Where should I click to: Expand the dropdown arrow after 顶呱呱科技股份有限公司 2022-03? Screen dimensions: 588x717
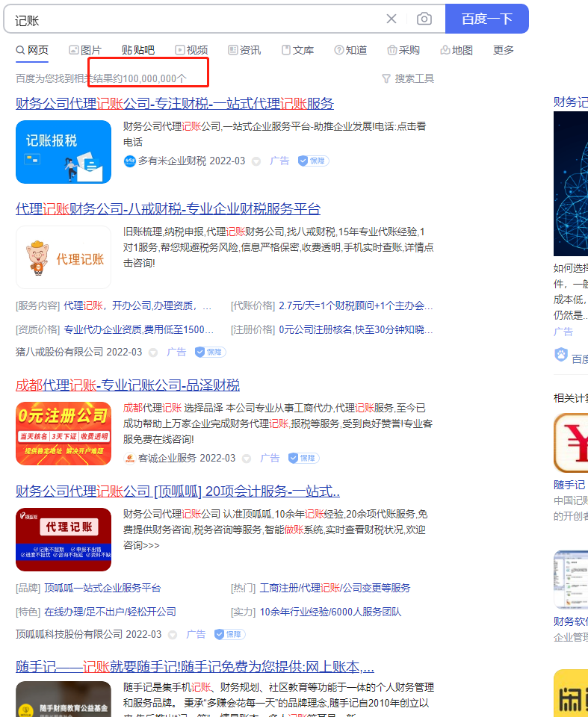[173, 635]
